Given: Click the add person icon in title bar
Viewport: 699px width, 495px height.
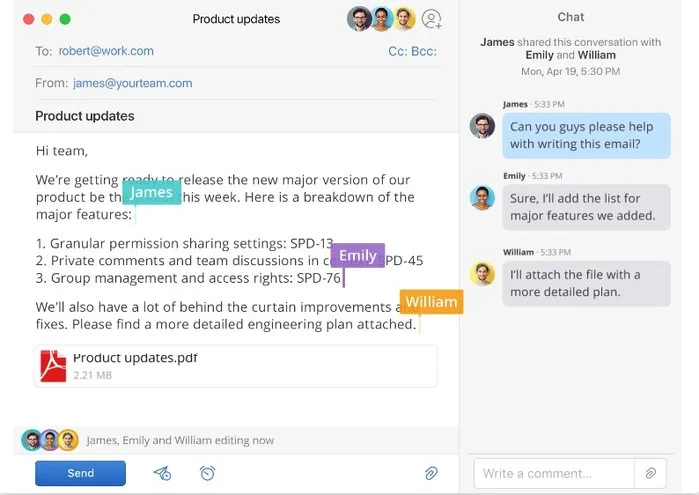Looking at the screenshot, I should point(432,19).
